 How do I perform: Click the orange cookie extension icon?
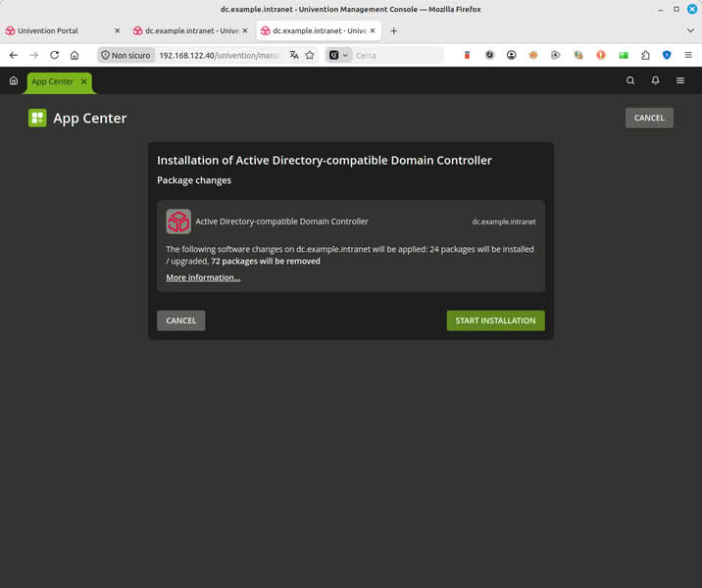(x=533, y=55)
